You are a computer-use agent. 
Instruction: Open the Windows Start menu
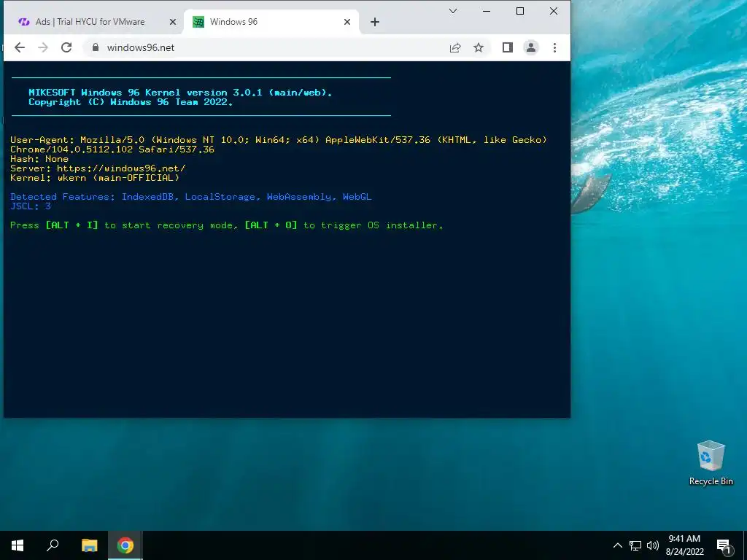coord(18,545)
